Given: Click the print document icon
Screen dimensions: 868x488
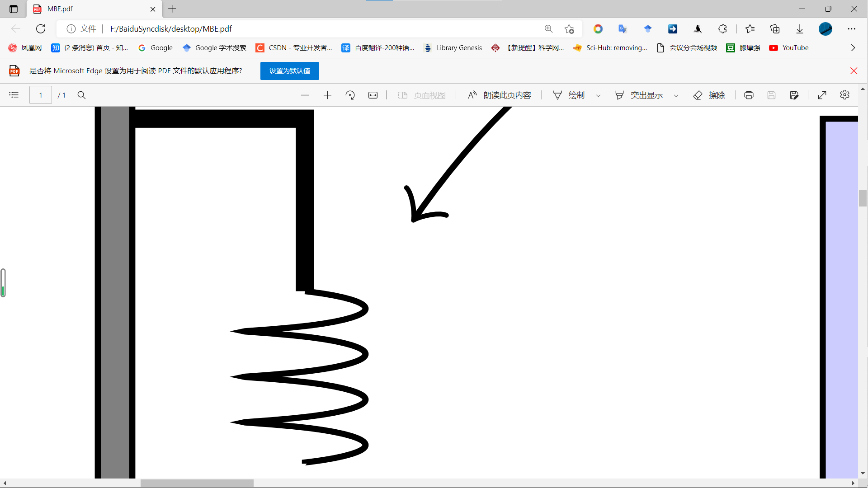Looking at the screenshot, I should [748, 95].
